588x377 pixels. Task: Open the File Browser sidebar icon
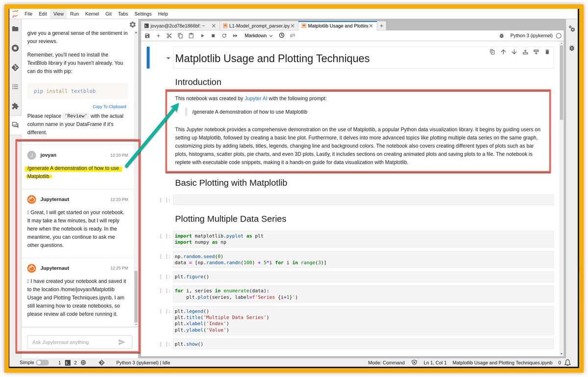pyautogui.click(x=15, y=29)
